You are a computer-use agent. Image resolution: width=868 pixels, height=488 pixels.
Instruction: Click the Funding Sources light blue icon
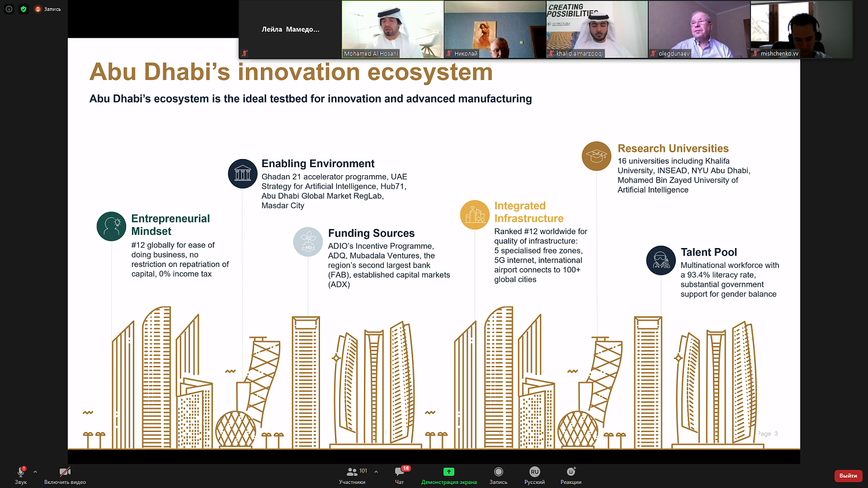pos(308,242)
